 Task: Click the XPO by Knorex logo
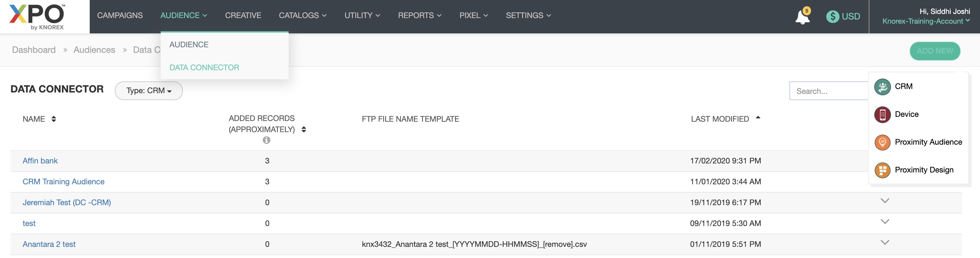click(x=37, y=17)
